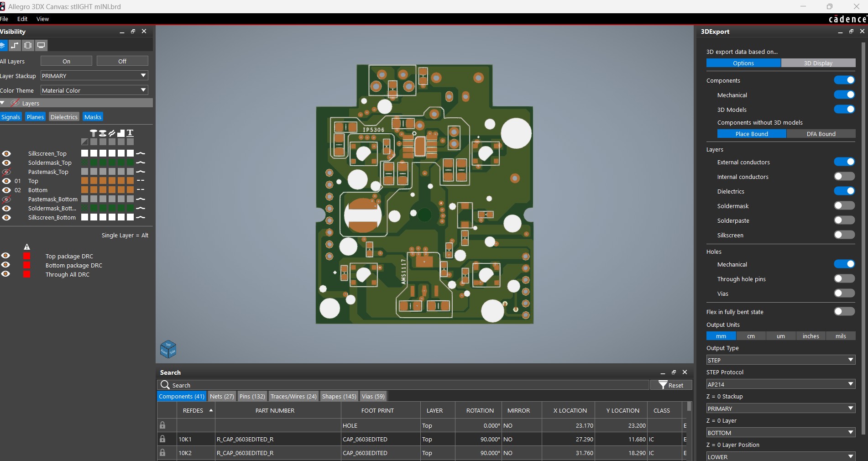This screenshot has width=868, height=461.
Task: Click the text column header icon
Action: point(130,133)
